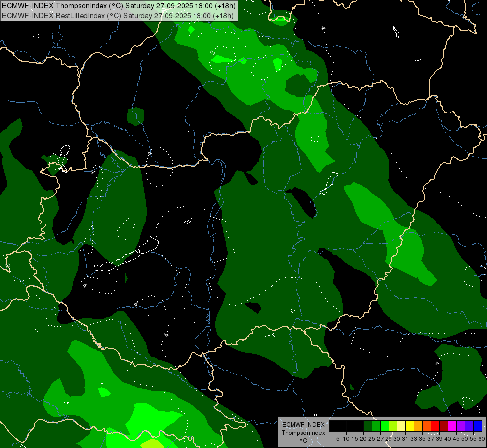
Task: Click the legend tick value 20
Action: 363,439
